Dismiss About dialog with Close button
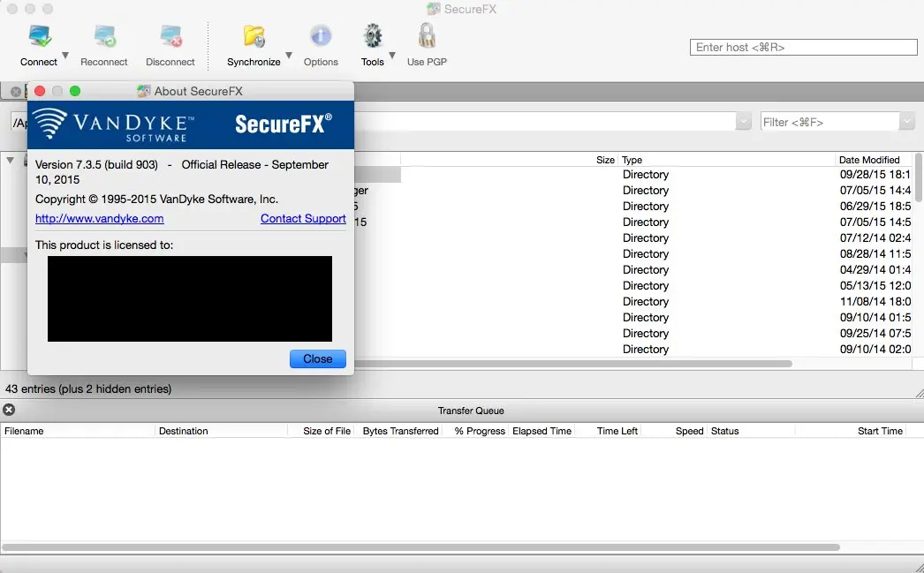Screen dimensions: 924x573 318,358
